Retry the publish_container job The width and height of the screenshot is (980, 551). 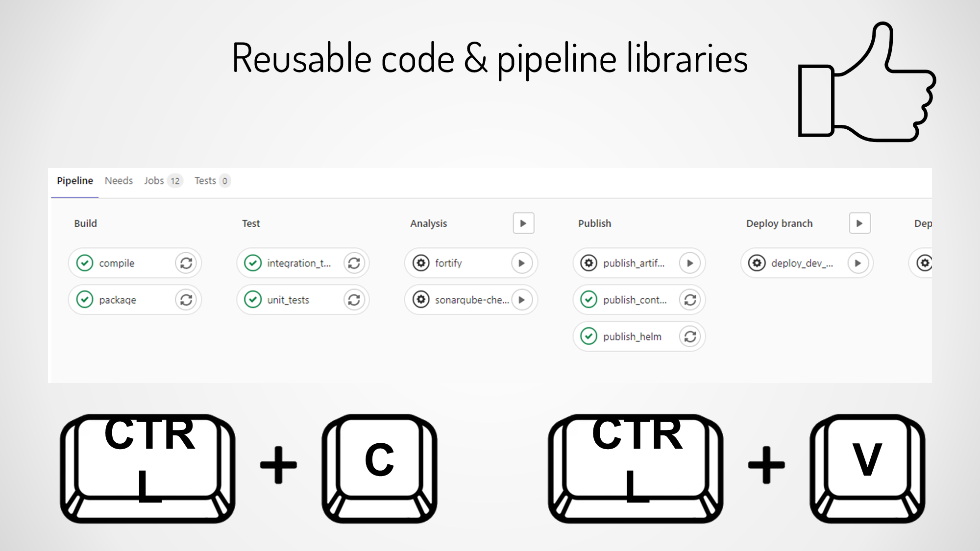(x=690, y=300)
